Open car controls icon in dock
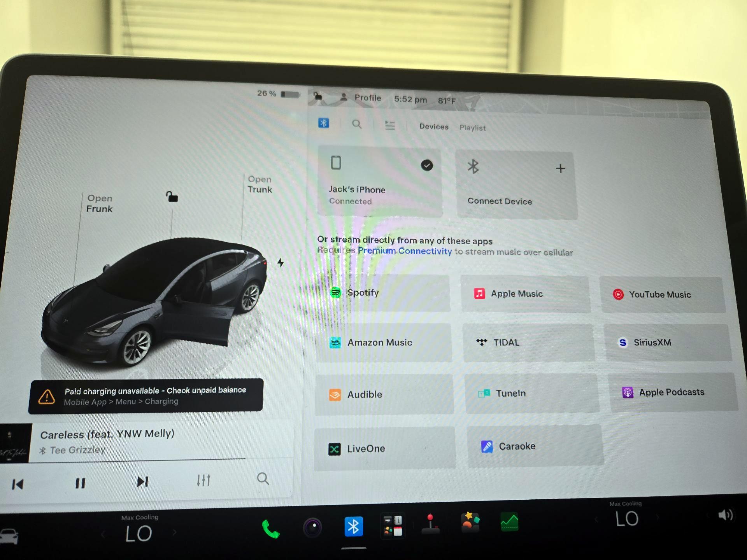The height and width of the screenshot is (560, 747). click(x=9, y=537)
